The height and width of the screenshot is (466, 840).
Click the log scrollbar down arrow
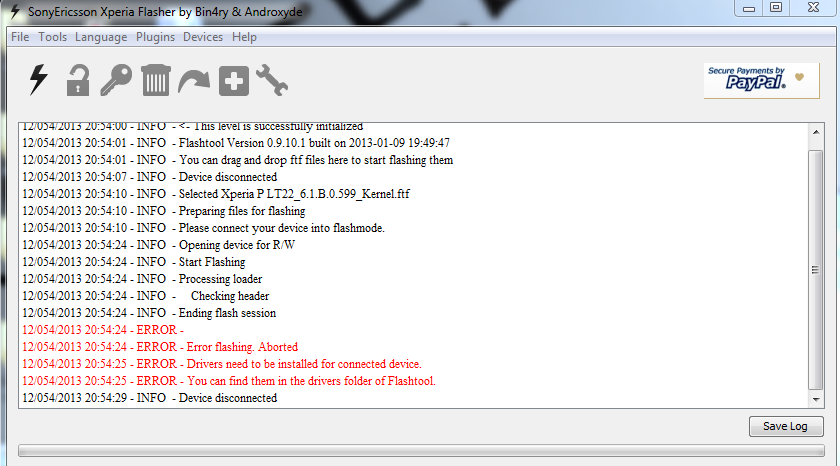tap(815, 399)
